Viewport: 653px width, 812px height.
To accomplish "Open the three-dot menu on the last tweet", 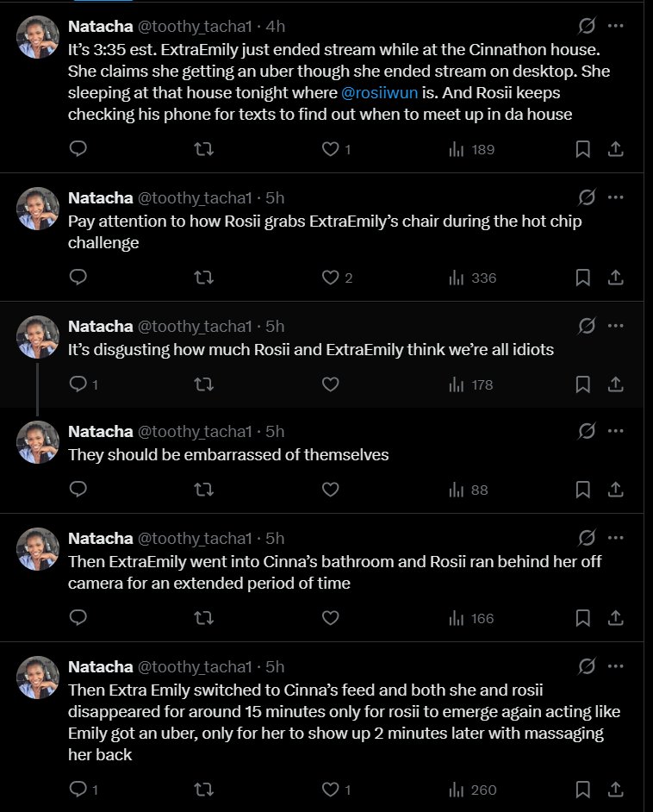I will click(615, 666).
